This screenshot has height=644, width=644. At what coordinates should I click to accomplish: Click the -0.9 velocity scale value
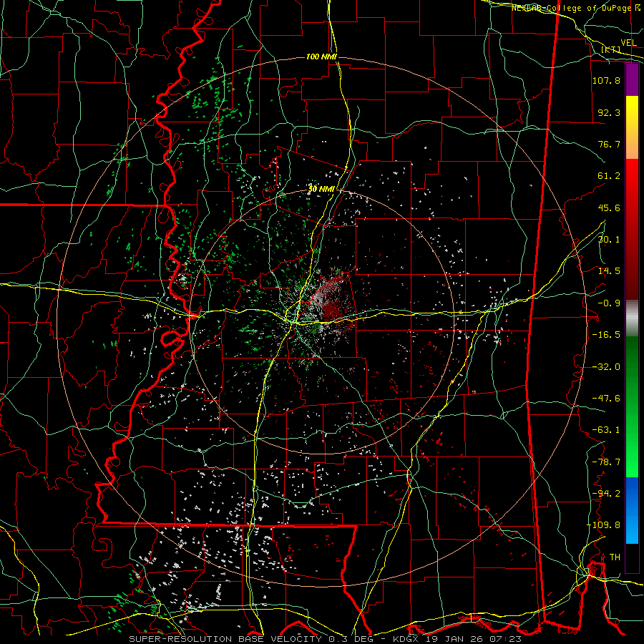[609, 303]
